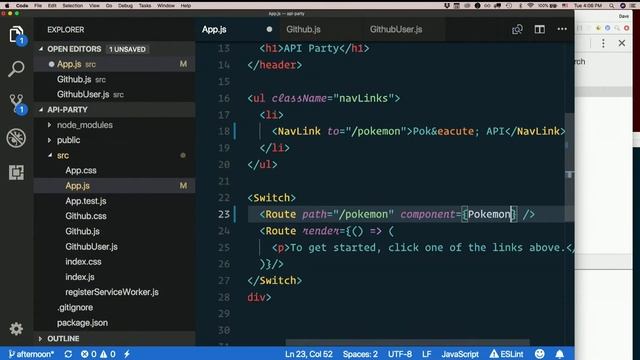Click the Open Changes icon in editor toolbar
Image resolution: width=640 pixels, height=360 pixels.
tap(517, 29)
